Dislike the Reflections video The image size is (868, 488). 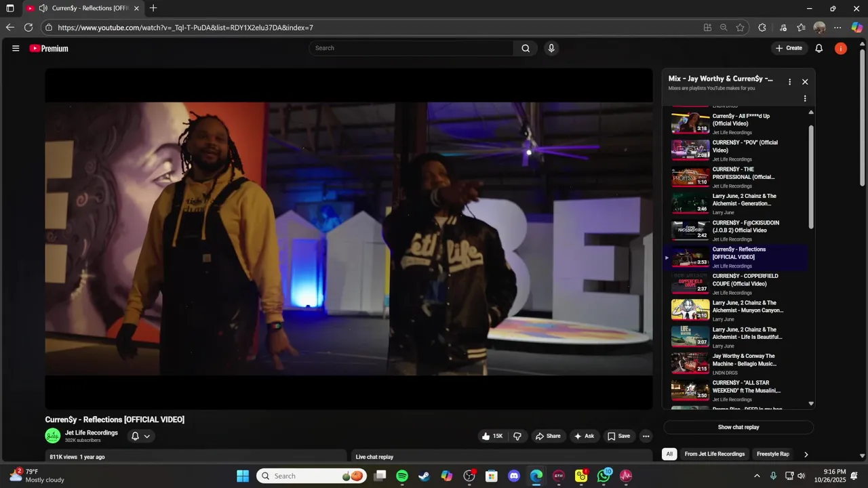517,436
